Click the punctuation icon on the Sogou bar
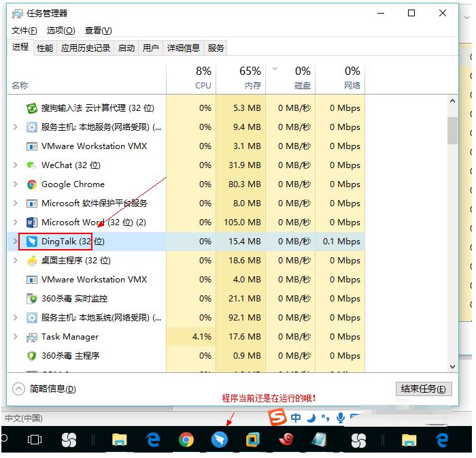Viewport: 476px width, 458px height. [325, 419]
